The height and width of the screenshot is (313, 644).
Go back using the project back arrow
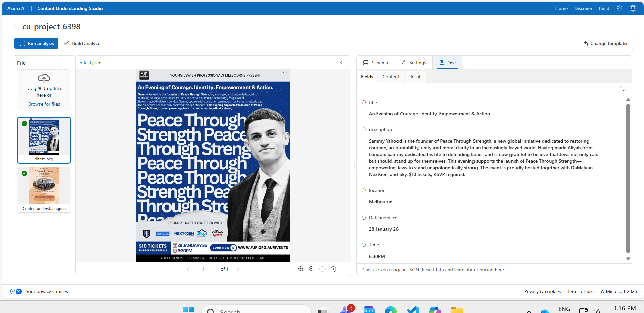coord(16,26)
